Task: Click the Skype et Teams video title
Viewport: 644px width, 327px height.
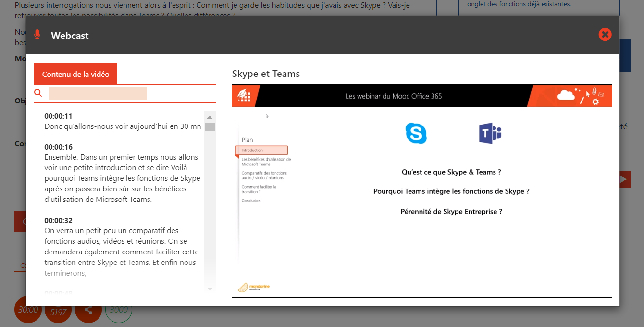Action: tap(266, 74)
